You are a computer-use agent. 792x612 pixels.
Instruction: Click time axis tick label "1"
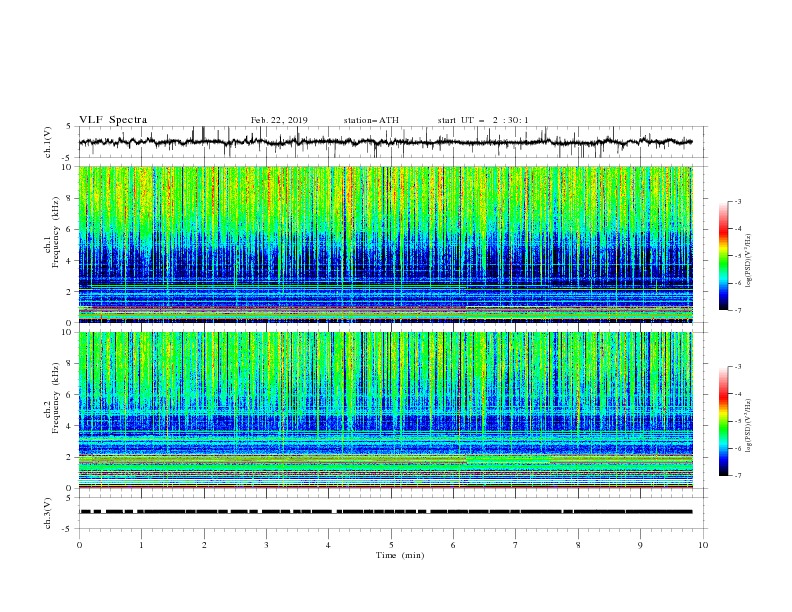tap(141, 545)
